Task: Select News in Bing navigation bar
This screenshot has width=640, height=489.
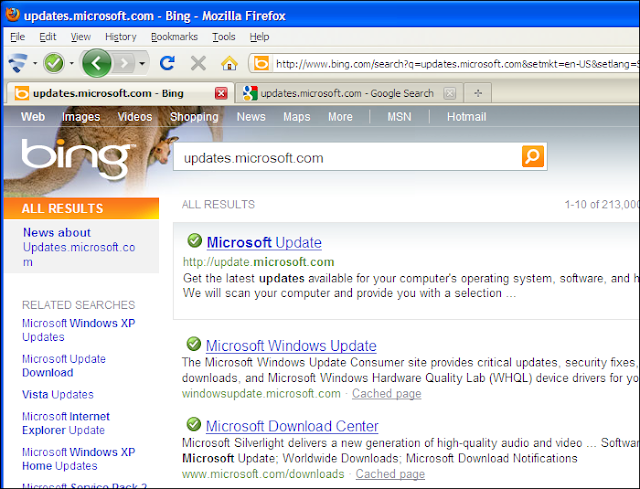Action: (251, 117)
